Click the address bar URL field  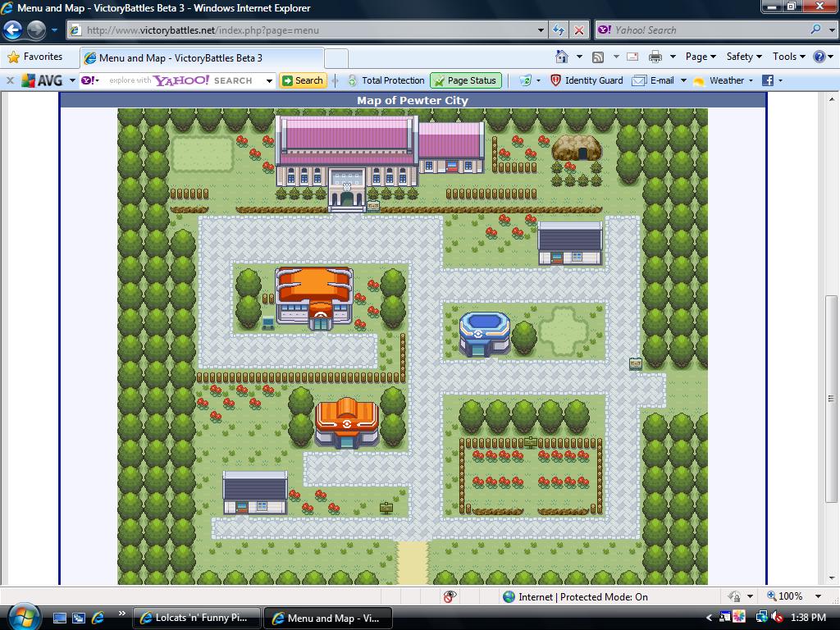(x=301, y=30)
